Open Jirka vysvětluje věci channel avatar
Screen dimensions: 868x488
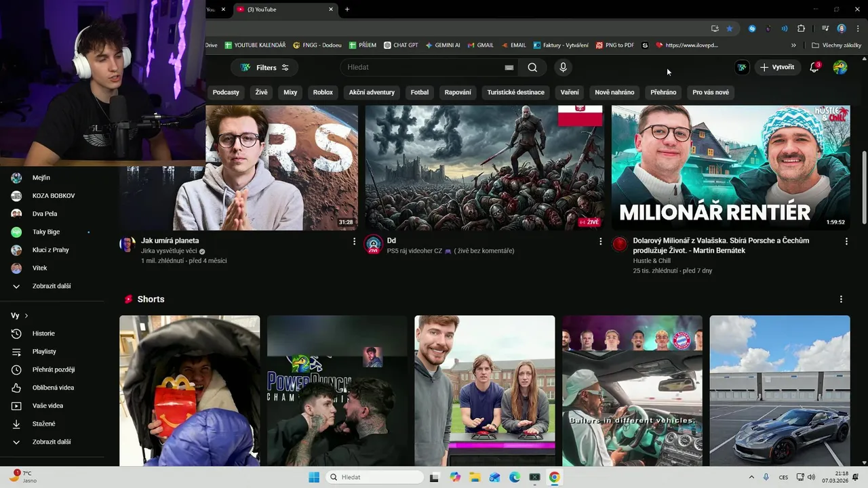tap(127, 245)
